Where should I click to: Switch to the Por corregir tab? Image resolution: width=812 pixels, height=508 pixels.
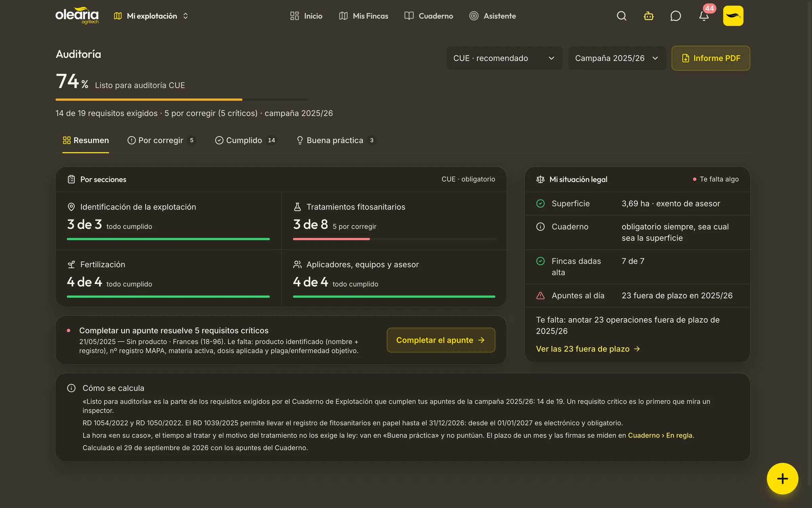click(x=162, y=141)
